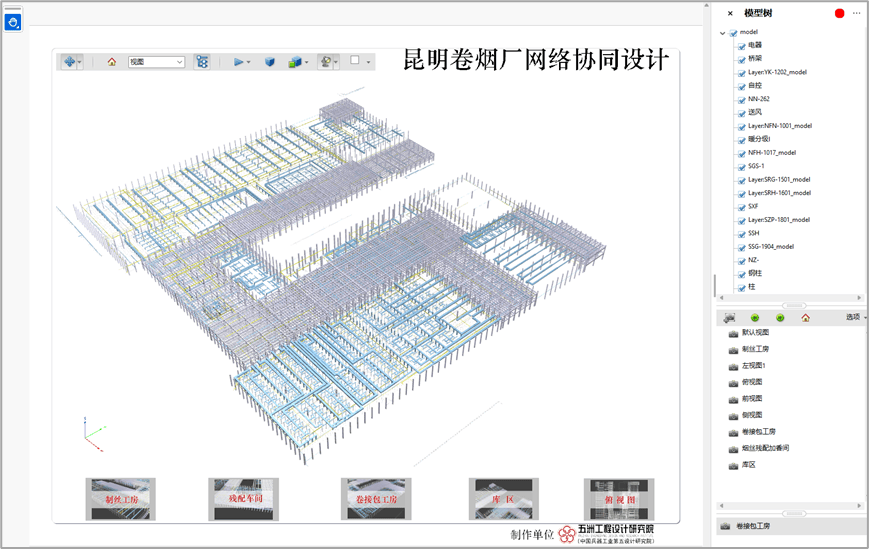Image resolution: width=869 pixels, height=549 pixels.
Task: Click the 制丝工房 thumbnail button
Action: pyautogui.click(x=120, y=498)
